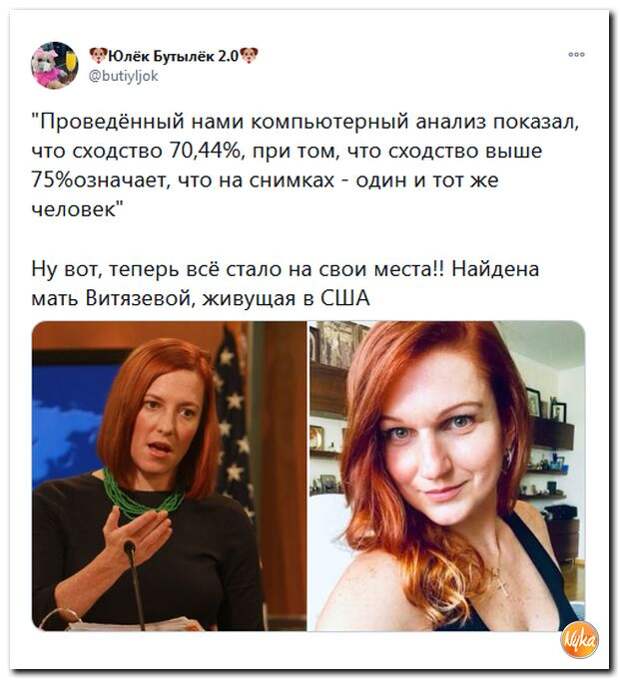Click the 75%означает text in the quote

point(101,180)
